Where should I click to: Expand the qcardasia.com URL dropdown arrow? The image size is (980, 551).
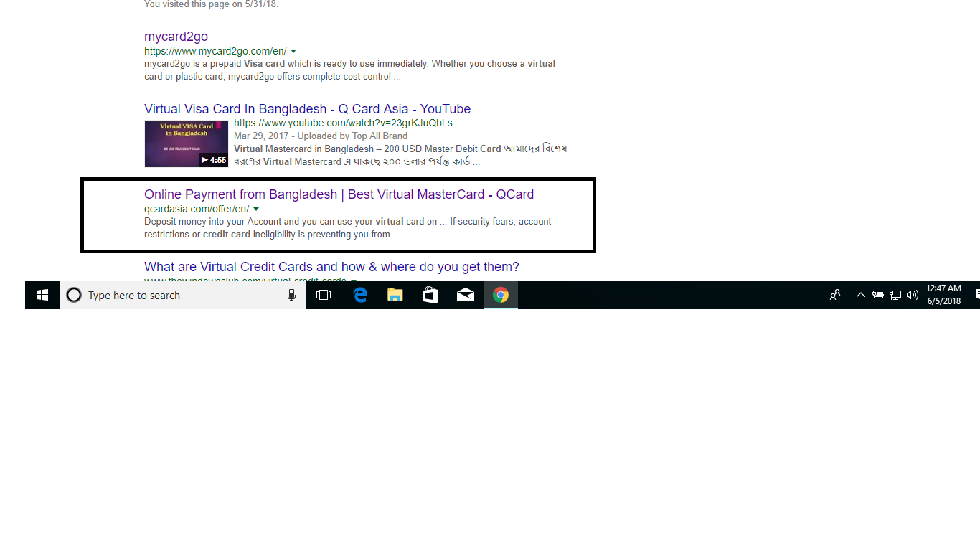(x=256, y=209)
